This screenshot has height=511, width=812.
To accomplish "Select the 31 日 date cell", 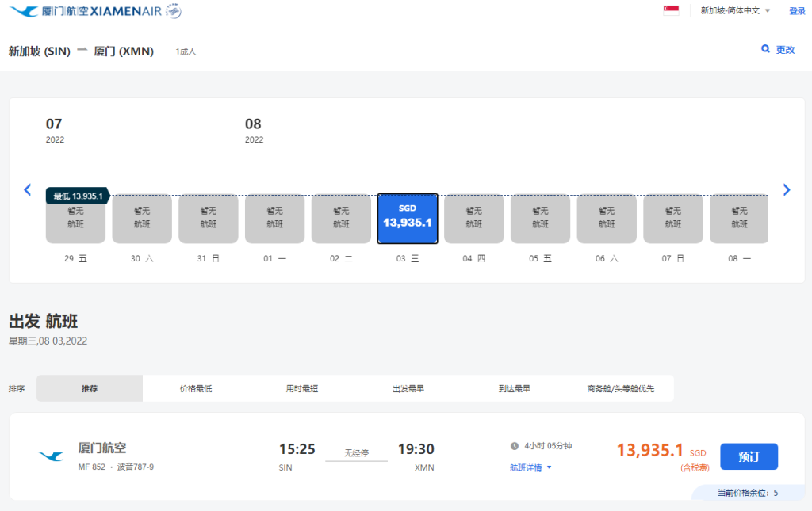I will coord(209,219).
